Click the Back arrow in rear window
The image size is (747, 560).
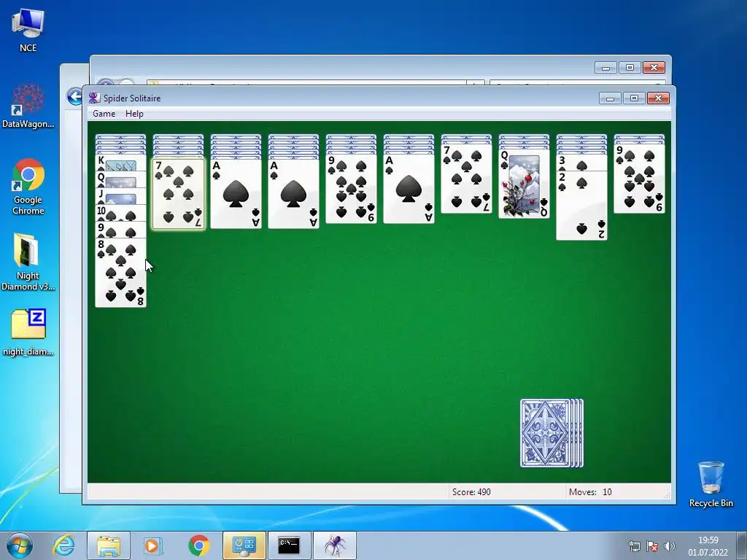[75, 97]
